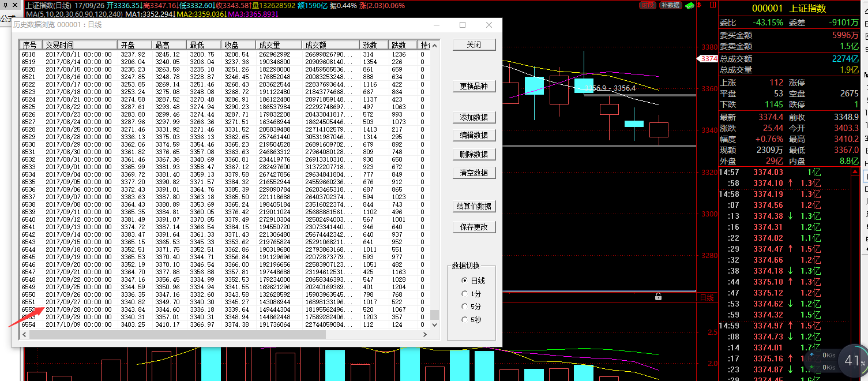
Task: Click the 删除数据 button
Action: 474,154
